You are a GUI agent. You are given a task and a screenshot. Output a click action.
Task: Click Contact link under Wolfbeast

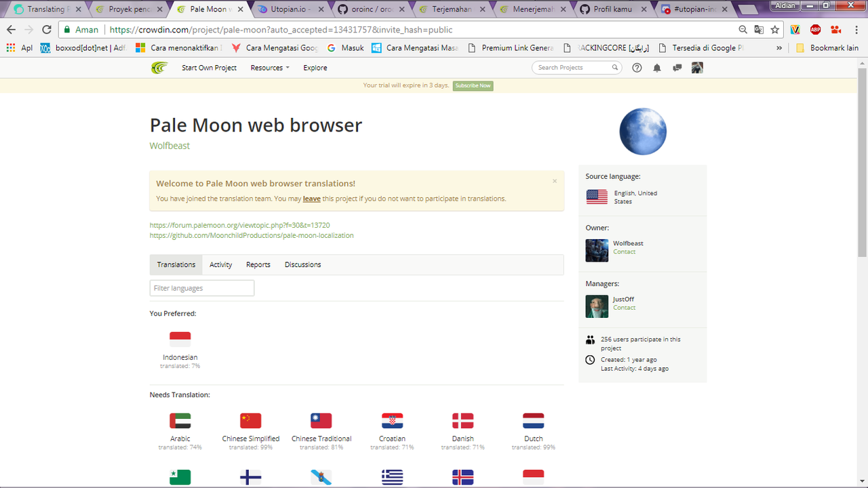click(x=625, y=252)
